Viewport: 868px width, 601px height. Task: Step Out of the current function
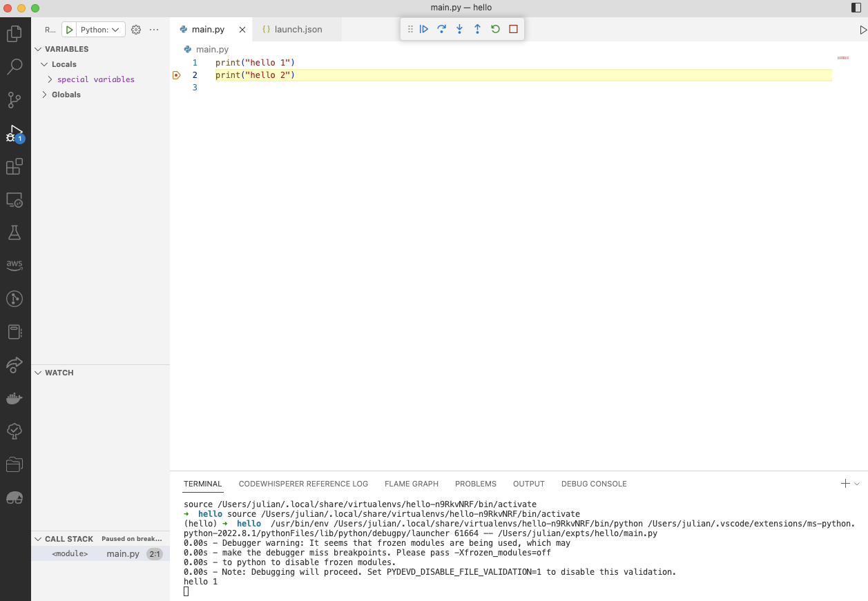point(477,29)
